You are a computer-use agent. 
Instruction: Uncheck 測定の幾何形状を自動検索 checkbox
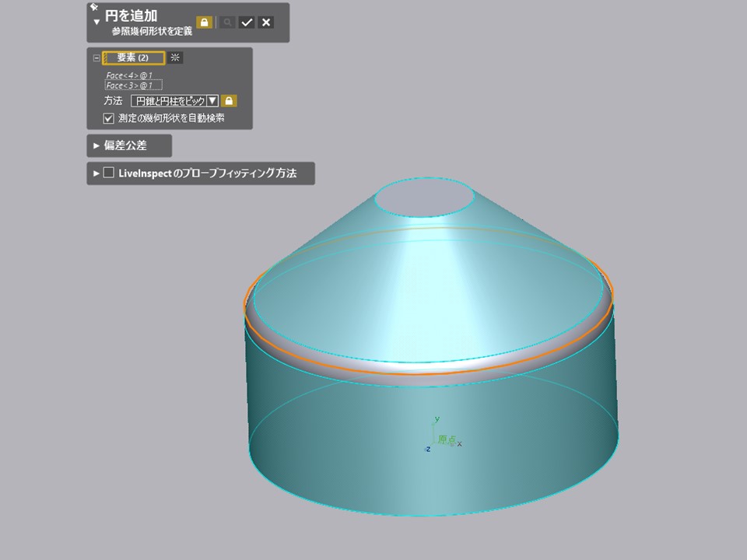[109, 118]
